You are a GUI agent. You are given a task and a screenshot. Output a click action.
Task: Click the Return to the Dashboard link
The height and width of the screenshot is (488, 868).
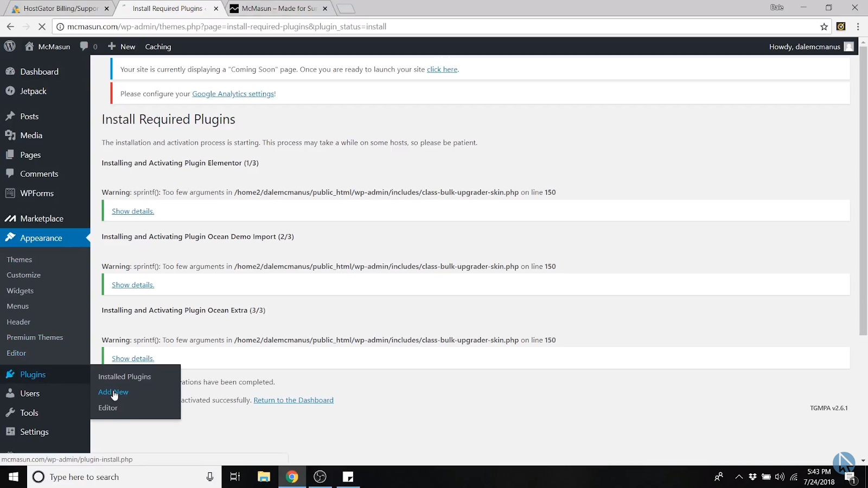click(x=293, y=400)
